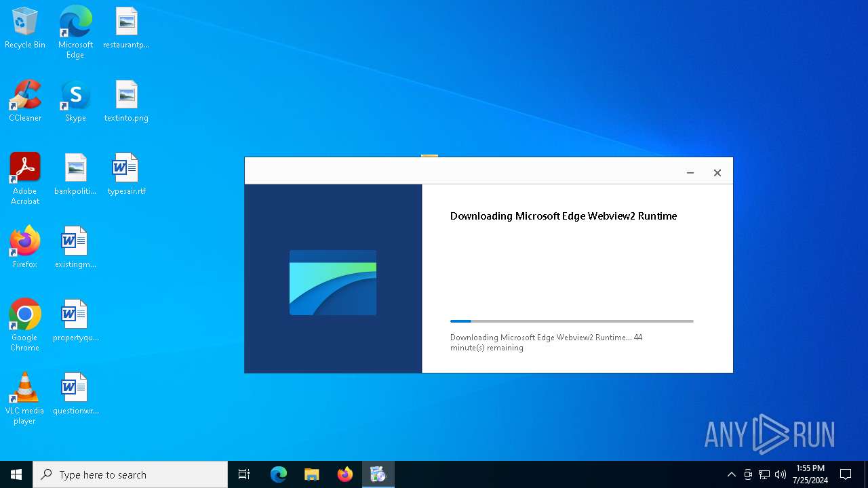The width and height of the screenshot is (868, 488).
Task: Select the Skype desktop shortcut
Action: 75,102
